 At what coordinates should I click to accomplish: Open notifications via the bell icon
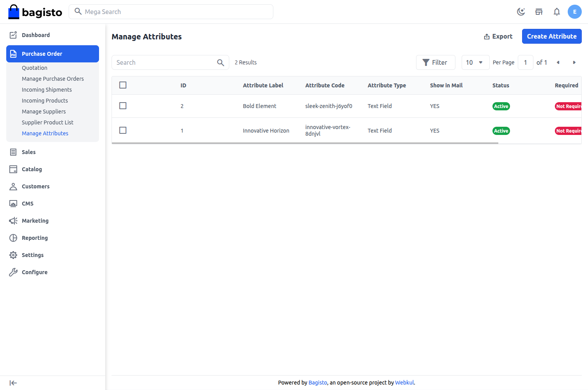tap(557, 12)
